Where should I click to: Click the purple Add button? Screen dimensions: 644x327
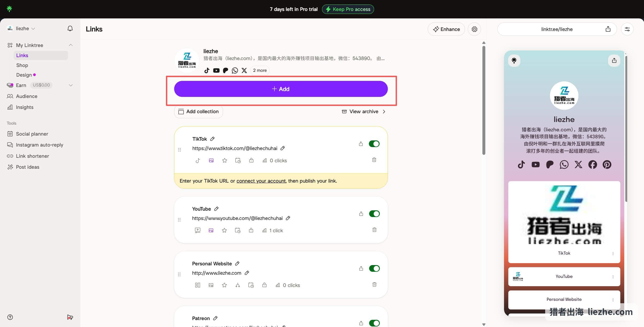pyautogui.click(x=281, y=89)
